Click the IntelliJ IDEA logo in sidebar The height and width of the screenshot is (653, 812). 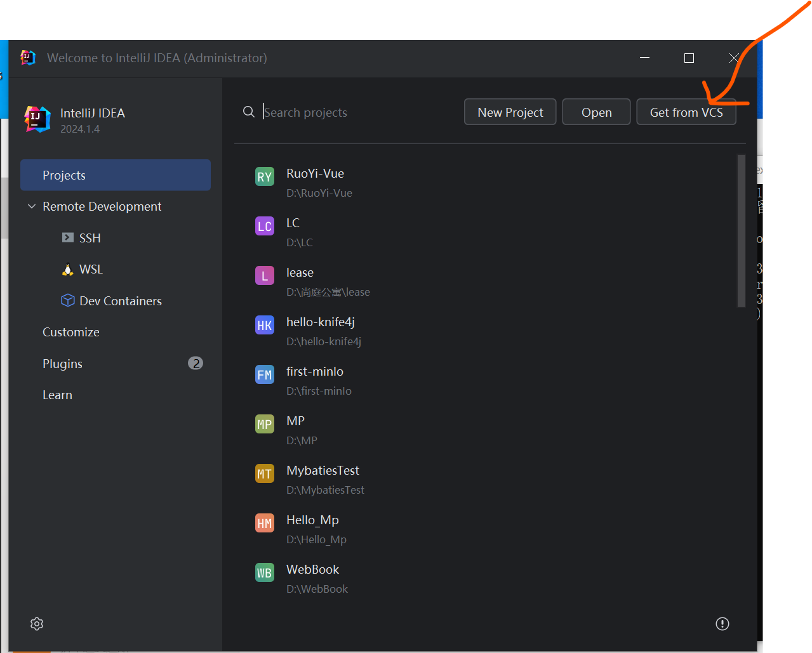tap(37, 119)
